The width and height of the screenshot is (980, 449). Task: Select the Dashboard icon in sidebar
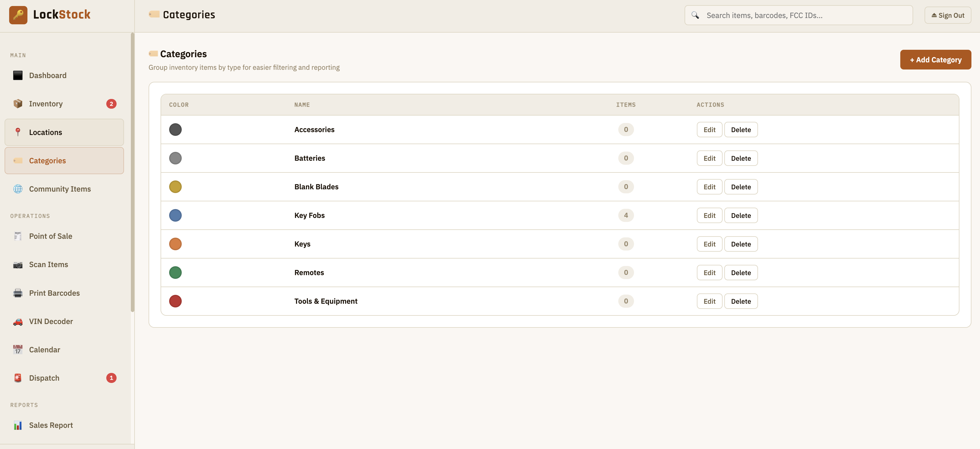coord(18,75)
